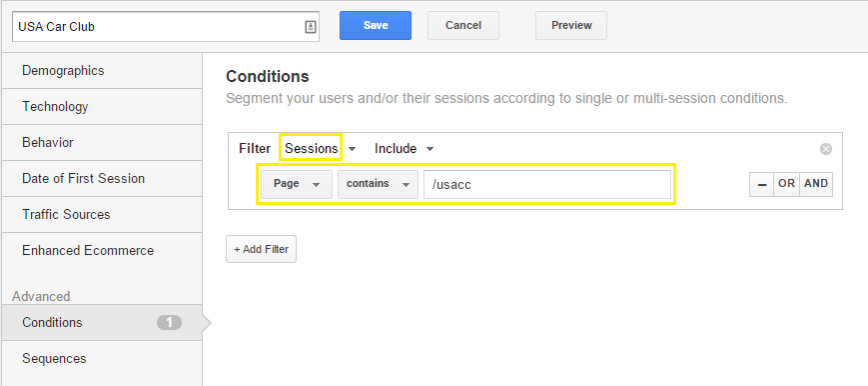
Task: Open Date of First Session section
Action: [x=102, y=179]
